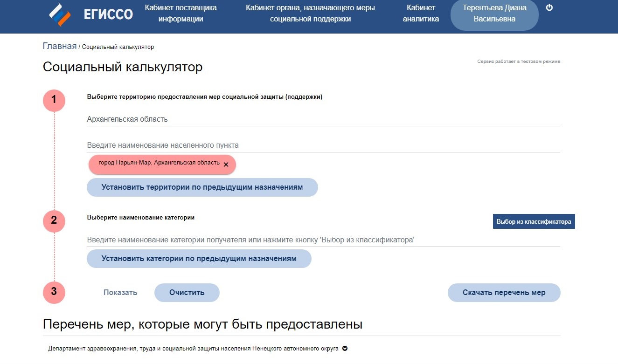
Task: Open Кабинет органа, назначающего меры menu
Action: click(310, 14)
